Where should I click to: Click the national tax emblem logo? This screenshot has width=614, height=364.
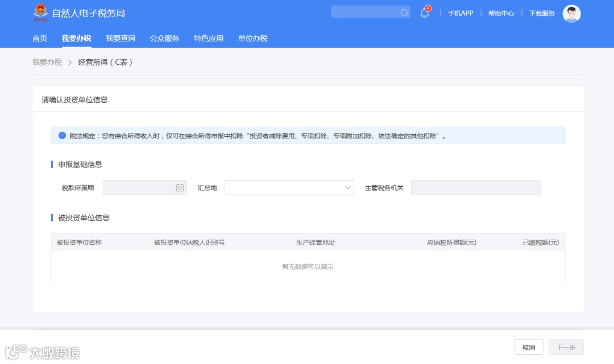tap(40, 13)
